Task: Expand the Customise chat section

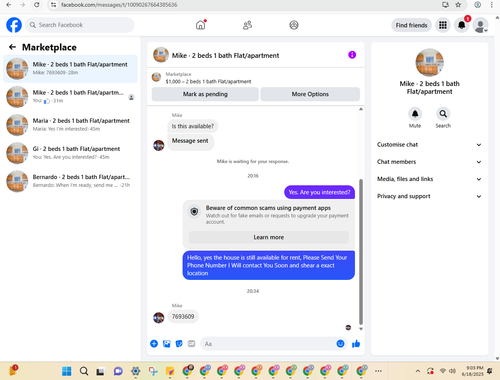Action: pyautogui.click(x=429, y=145)
